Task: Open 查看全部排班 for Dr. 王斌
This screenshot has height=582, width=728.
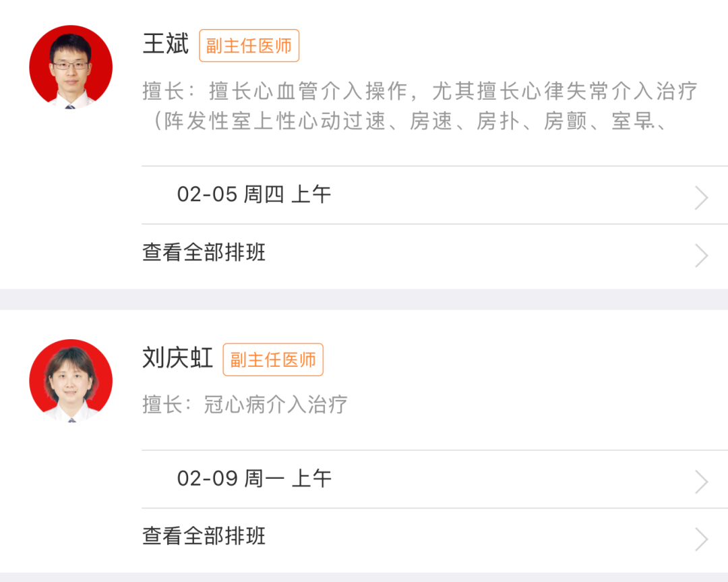Action: pos(204,252)
